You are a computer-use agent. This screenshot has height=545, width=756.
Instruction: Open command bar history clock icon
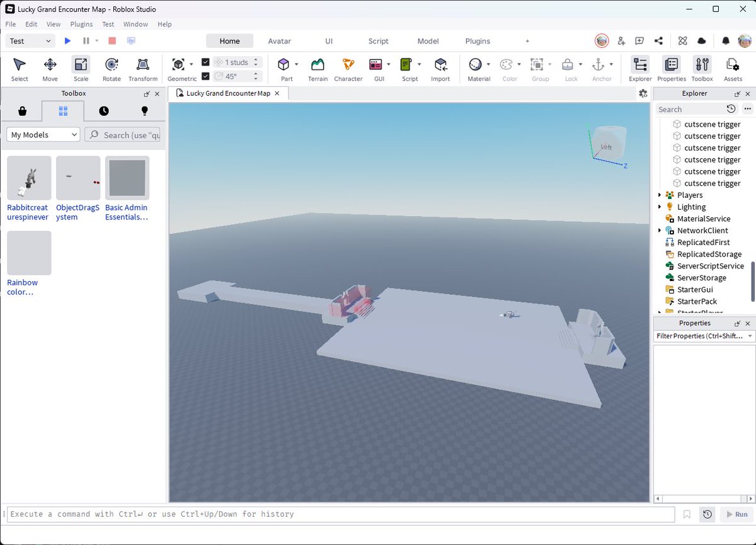707,514
